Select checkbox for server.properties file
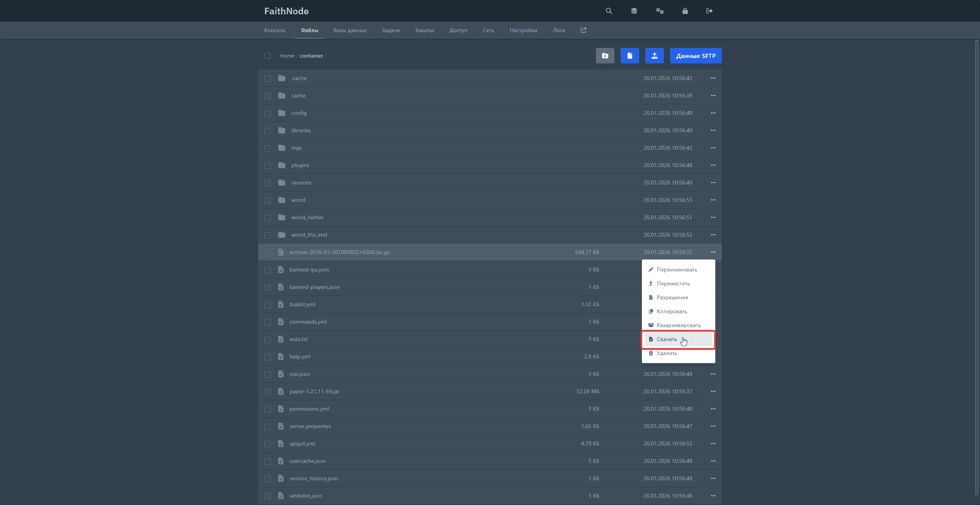This screenshot has width=980, height=505. point(267,427)
